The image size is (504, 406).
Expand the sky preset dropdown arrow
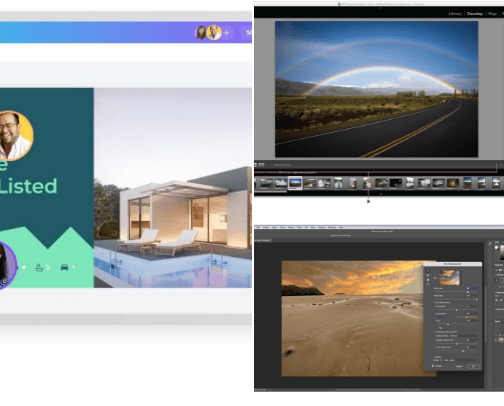pyautogui.click(x=461, y=278)
